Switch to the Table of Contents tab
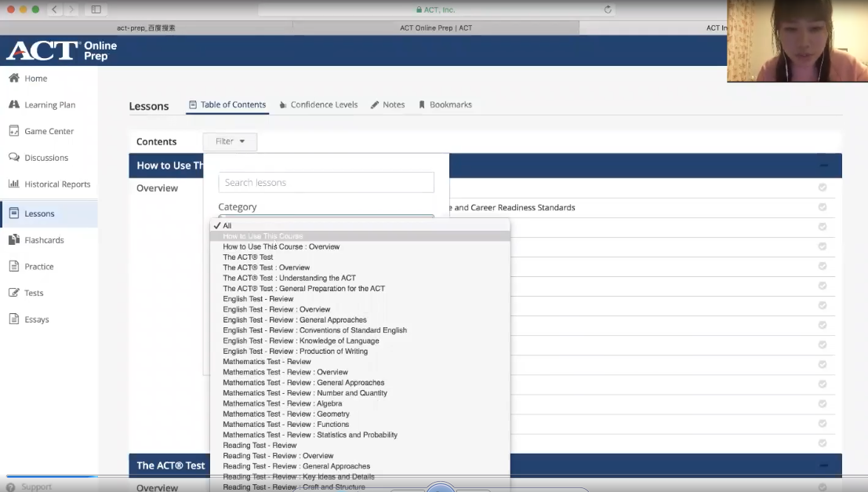868x492 pixels. tap(227, 104)
